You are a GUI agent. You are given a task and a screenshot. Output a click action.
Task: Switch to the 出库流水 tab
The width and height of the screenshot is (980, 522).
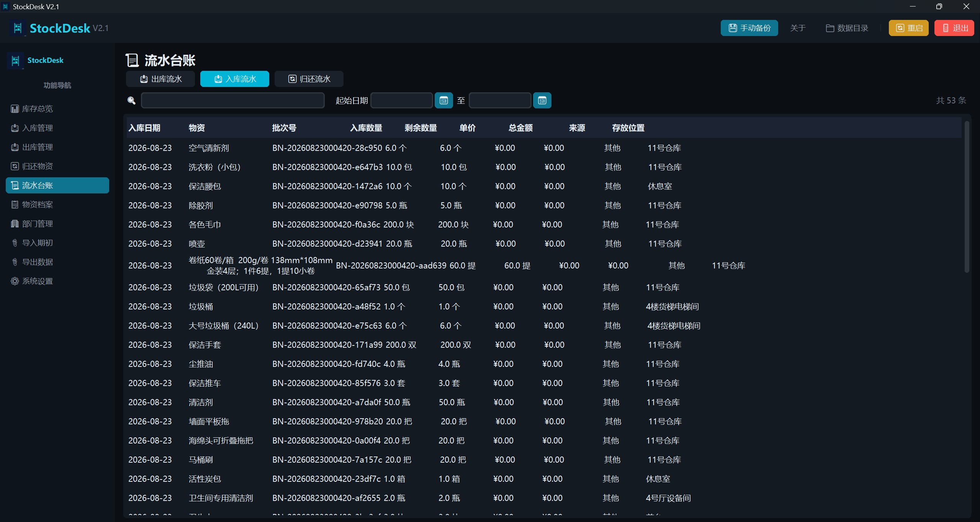pyautogui.click(x=160, y=79)
